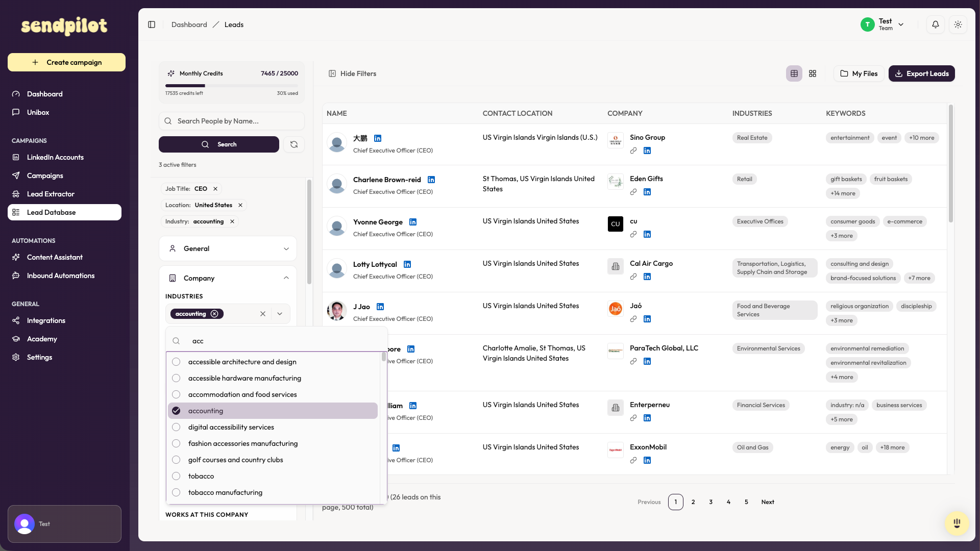Open the Test Team account dropdown
Screen dimensions: 980x551
click(901, 24)
